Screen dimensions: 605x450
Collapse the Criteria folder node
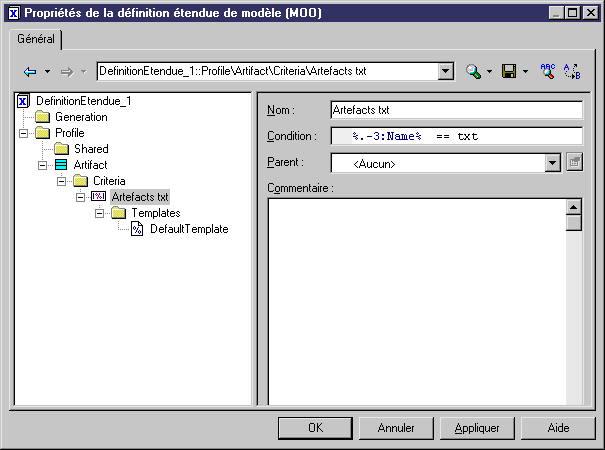[61, 181]
